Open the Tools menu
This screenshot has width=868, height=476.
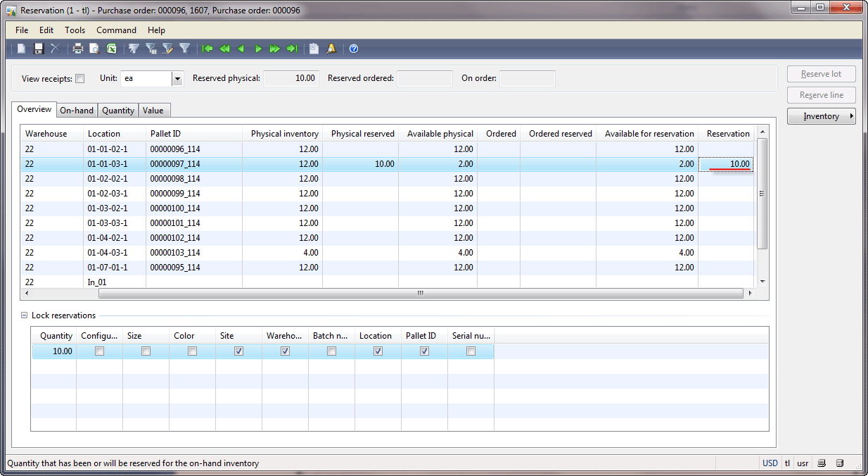point(75,30)
